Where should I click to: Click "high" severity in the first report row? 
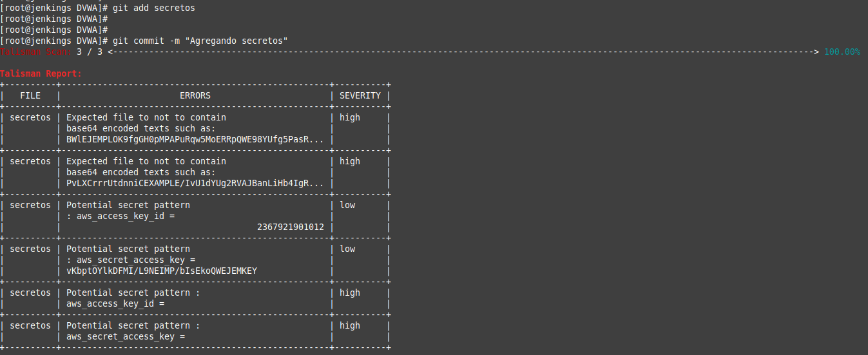[x=350, y=117]
